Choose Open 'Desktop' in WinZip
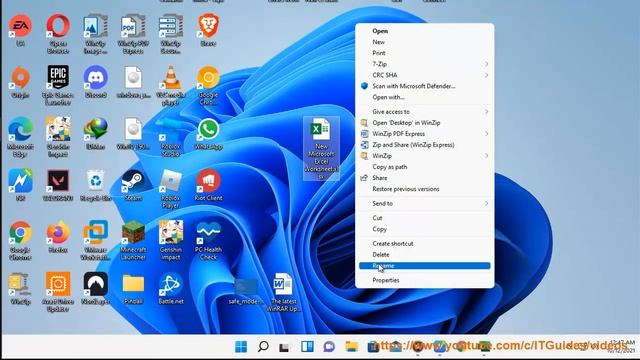Screen dimensions: 640x360 [x=424, y=122]
